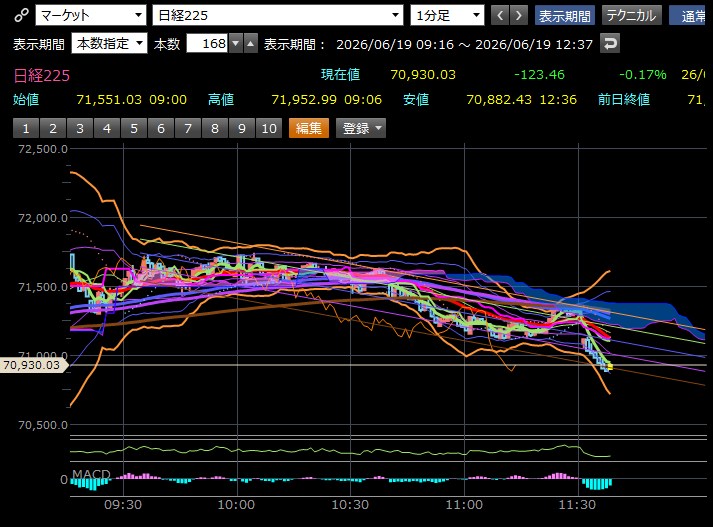This screenshot has height=527, width=713.
Task: Click the 表示期間 button
Action: [564, 15]
